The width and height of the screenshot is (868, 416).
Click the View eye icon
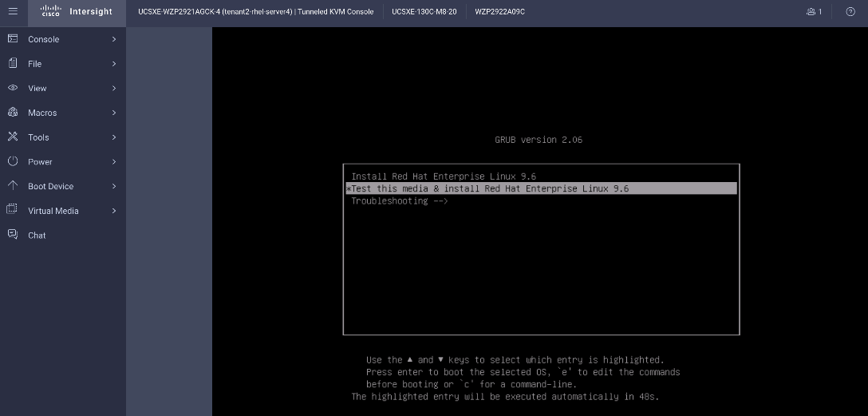[13, 88]
